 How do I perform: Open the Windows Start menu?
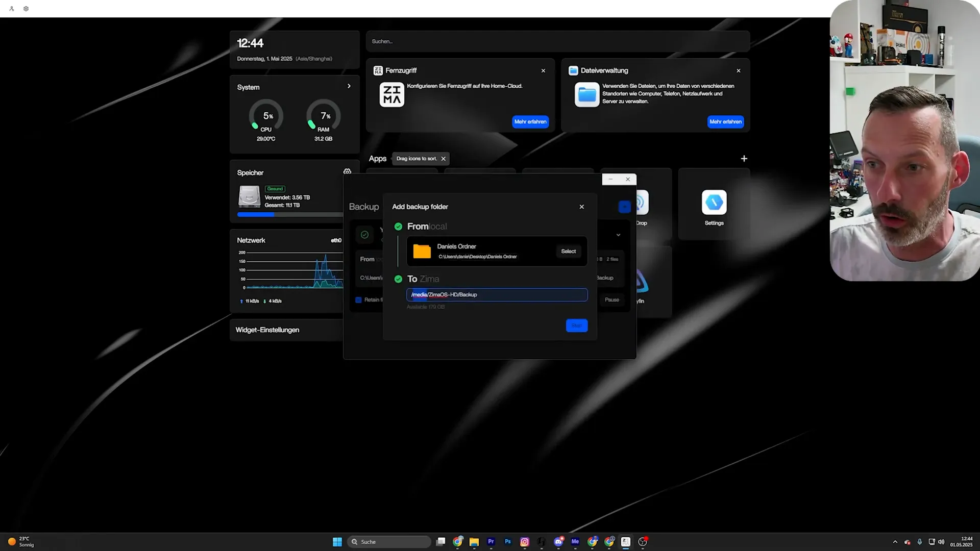point(337,542)
